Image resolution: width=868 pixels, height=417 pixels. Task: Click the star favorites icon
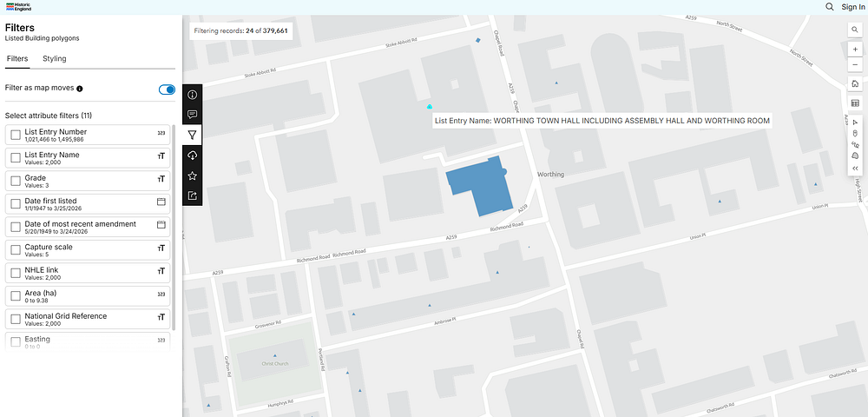tap(193, 175)
